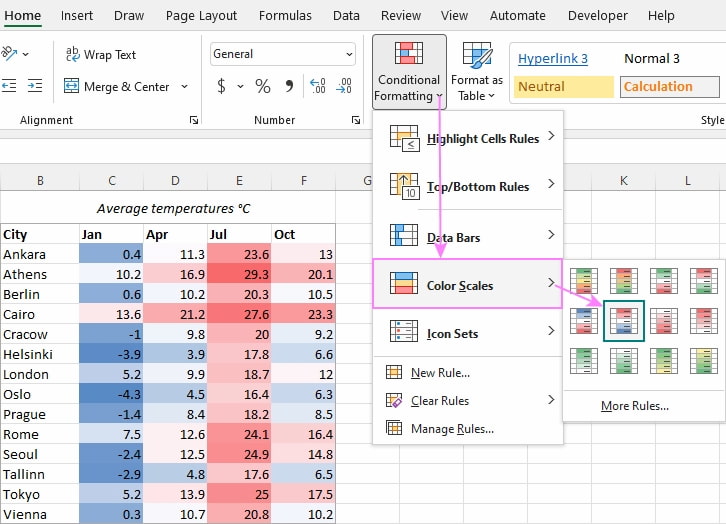Switch to the Review tab

401,15
